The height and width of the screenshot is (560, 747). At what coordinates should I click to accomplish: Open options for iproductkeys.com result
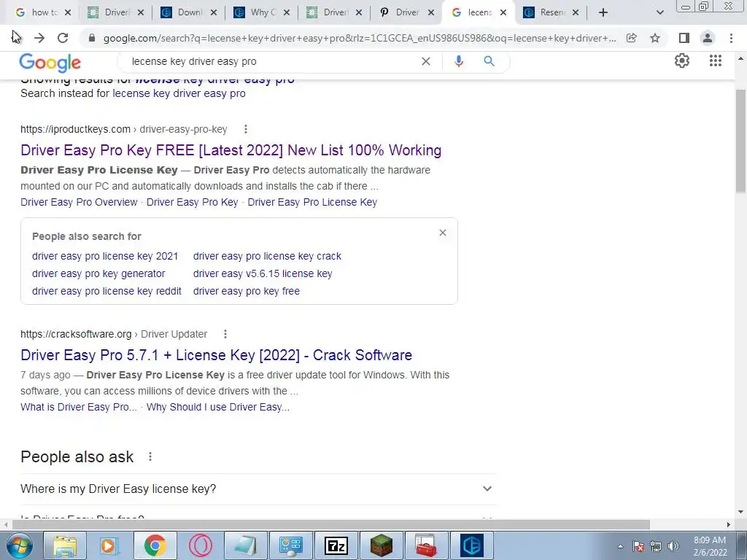coord(246,129)
